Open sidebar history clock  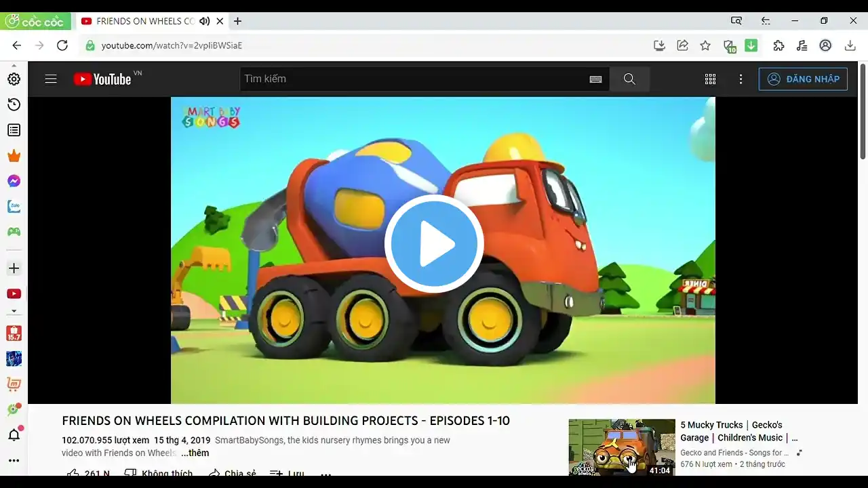(x=14, y=104)
